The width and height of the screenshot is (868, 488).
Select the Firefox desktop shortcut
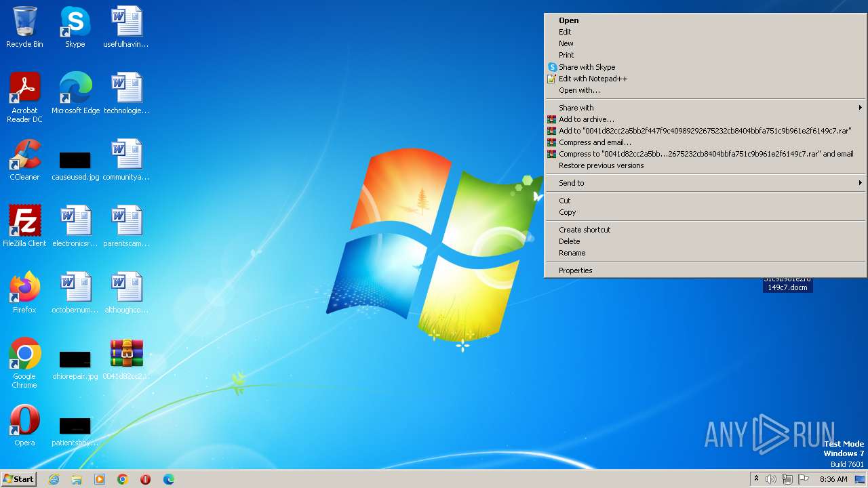point(24,293)
